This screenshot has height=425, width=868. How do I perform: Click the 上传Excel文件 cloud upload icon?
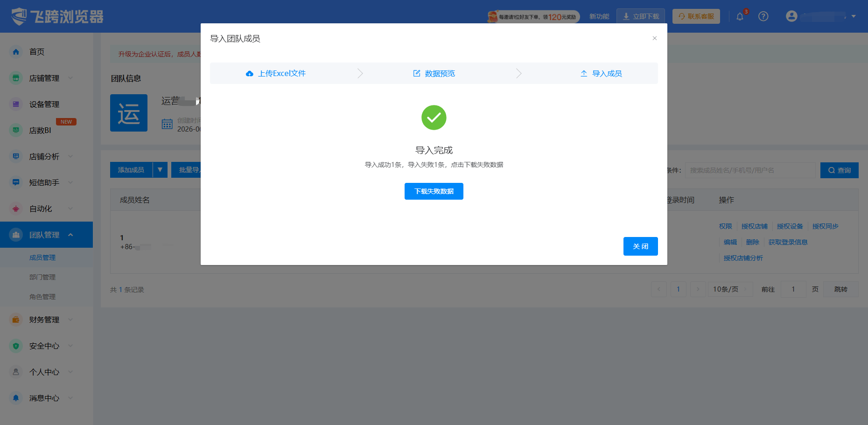(250, 74)
